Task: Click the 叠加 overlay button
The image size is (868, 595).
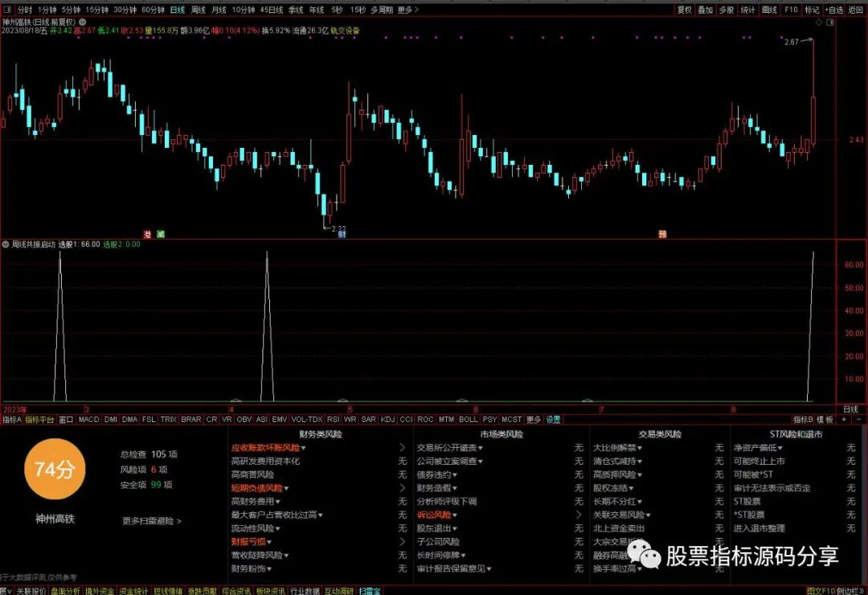Action: pos(706,10)
